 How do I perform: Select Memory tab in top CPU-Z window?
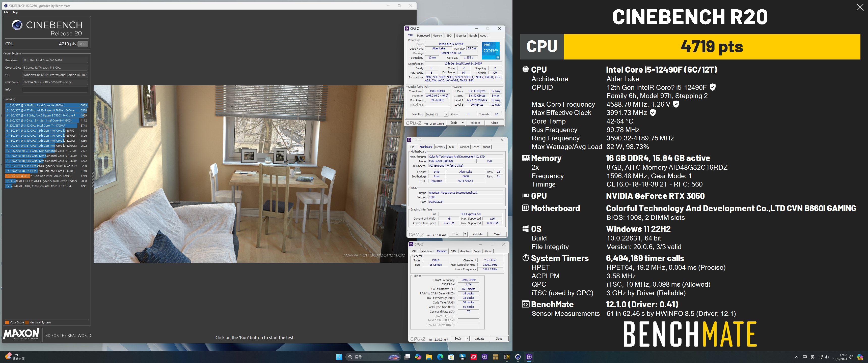click(x=437, y=35)
